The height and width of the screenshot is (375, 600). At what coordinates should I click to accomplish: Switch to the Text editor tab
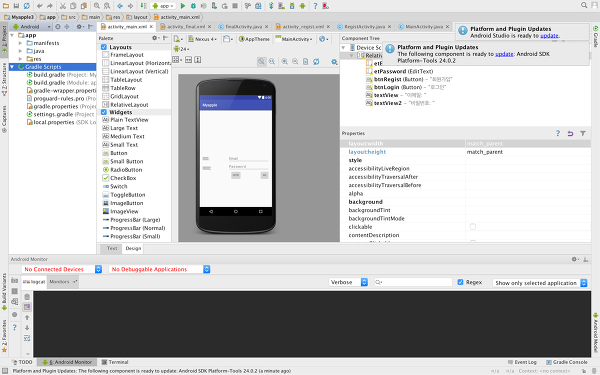click(112, 248)
